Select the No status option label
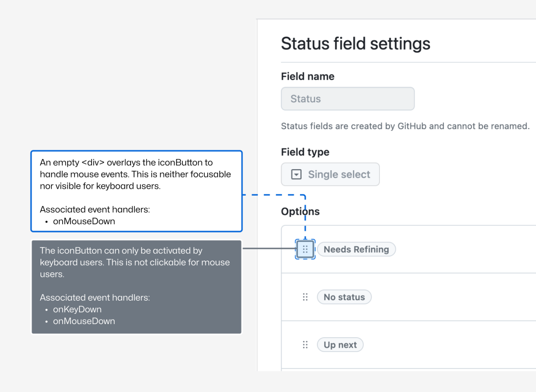Screen dimensions: 536x392 [344, 297]
